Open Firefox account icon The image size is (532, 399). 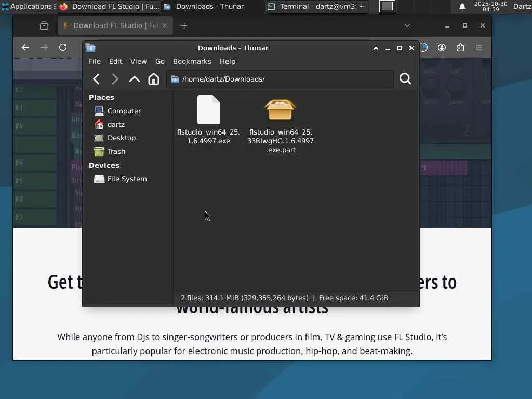(442, 47)
